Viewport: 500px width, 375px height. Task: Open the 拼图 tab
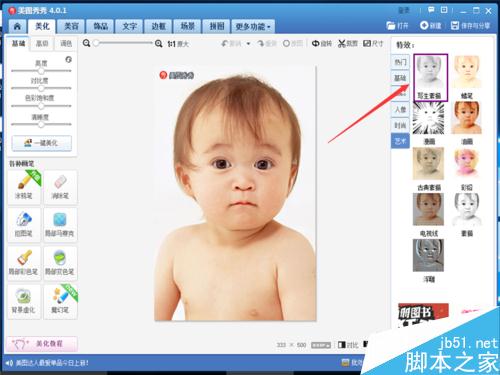coord(216,26)
